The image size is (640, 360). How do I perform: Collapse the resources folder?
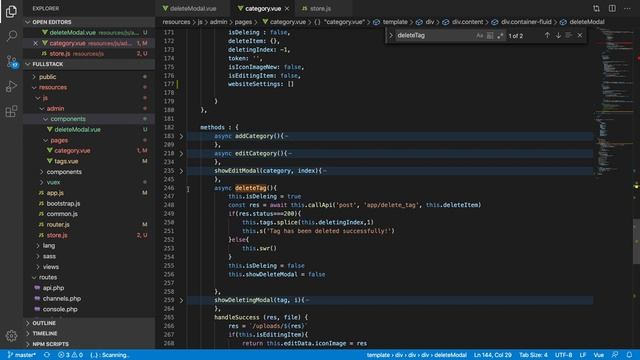point(53,87)
